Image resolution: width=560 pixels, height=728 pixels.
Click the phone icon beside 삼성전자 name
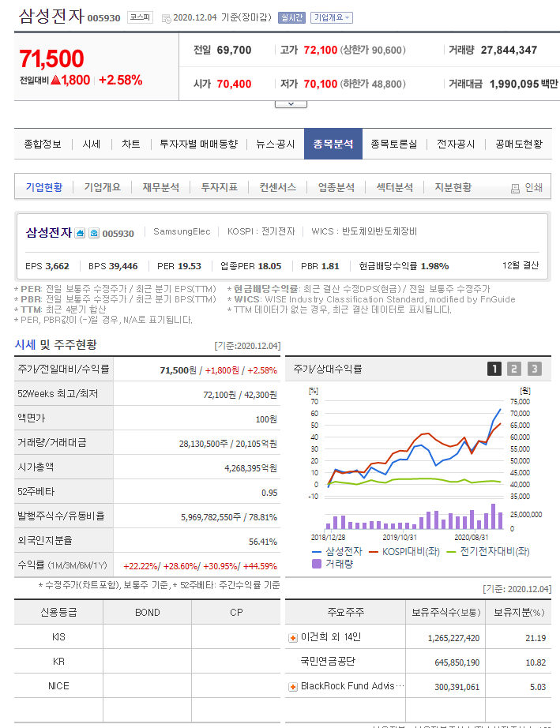point(94,233)
